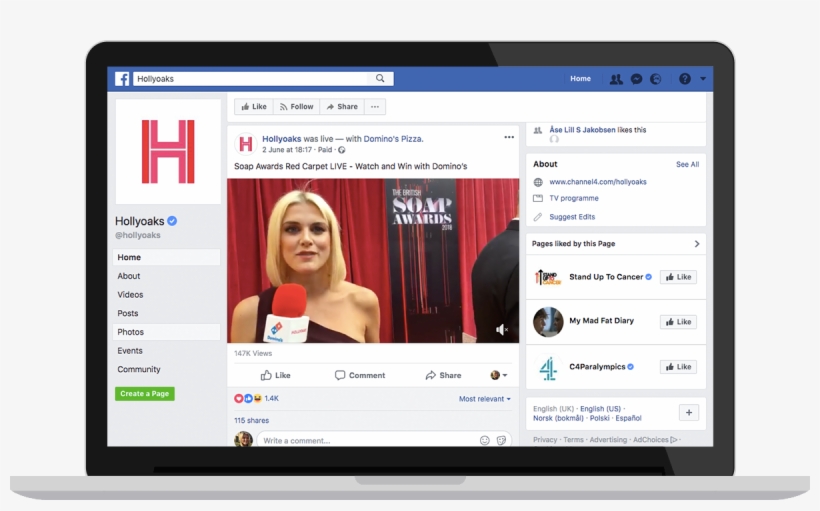Like the My Mad Fat Diary page
This screenshot has height=511, width=820.
(678, 322)
